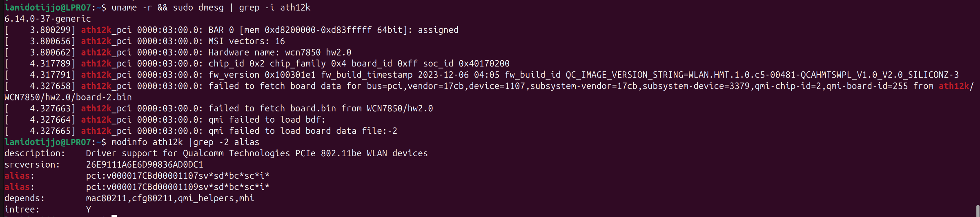Click the 'qmi failed to load bdf:' line
Image resolution: width=980 pixels, height=217 pixels.
[x=267, y=120]
